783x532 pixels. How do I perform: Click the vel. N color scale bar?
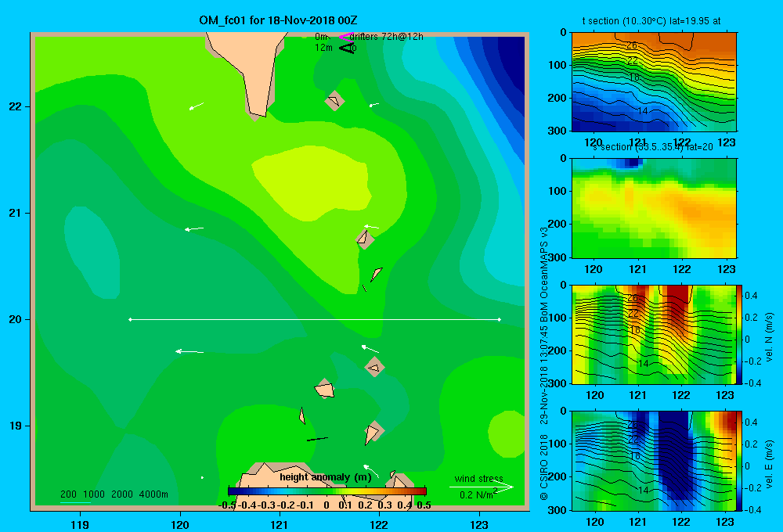point(739,334)
